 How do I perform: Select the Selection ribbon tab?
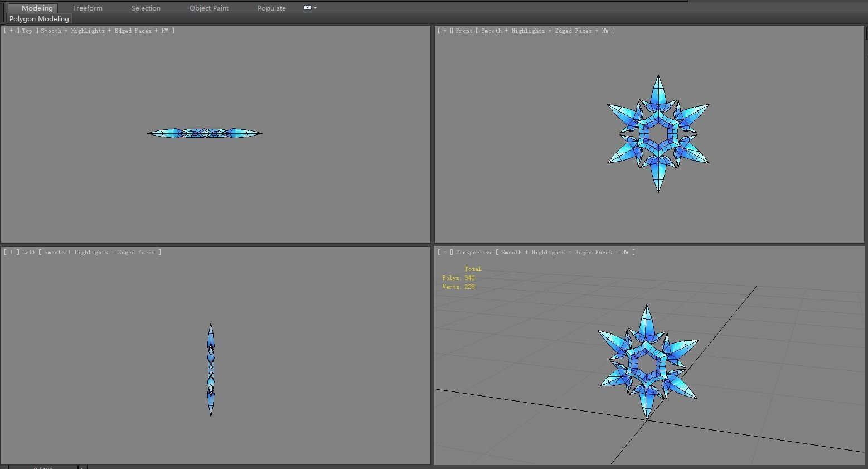(x=146, y=8)
